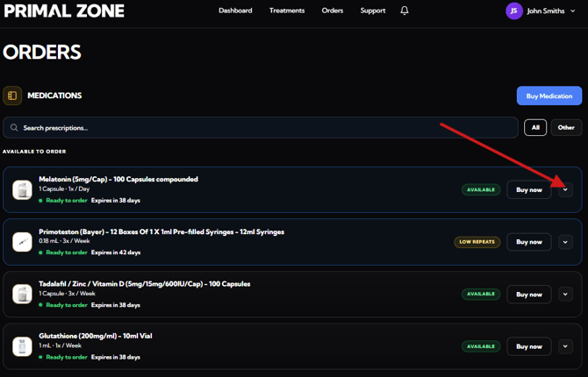Expand the Primoteston order row
Viewport: 588px width, 377px height.
click(x=565, y=242)
